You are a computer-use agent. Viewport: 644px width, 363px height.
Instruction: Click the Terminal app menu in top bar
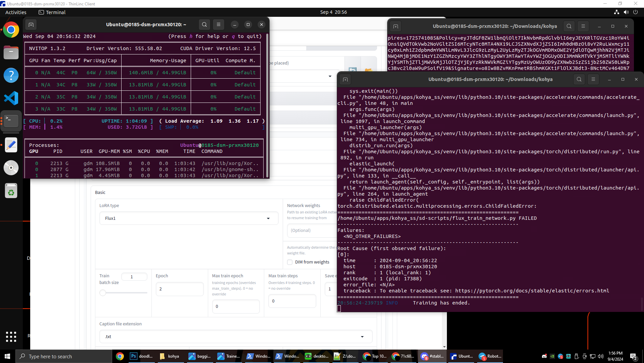coord(52,12)
